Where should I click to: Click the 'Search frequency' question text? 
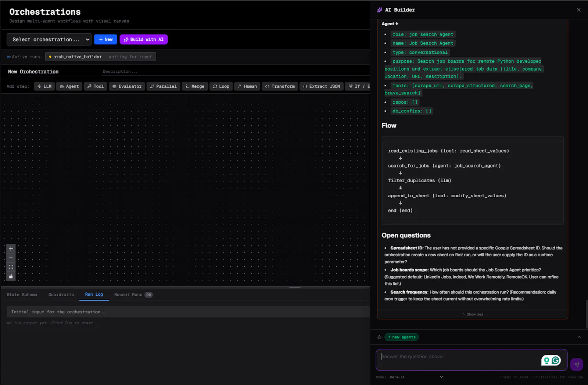(470, 295)
